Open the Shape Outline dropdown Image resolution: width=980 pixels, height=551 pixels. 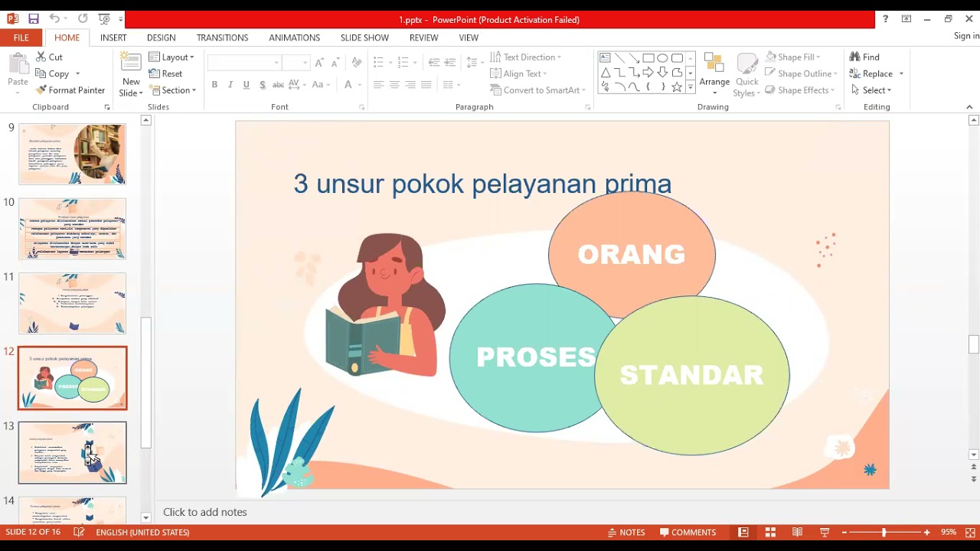[x=801, y=73]
